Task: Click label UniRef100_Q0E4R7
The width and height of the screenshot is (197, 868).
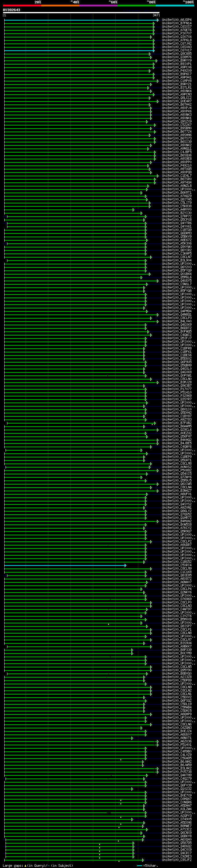Action: [176, 101]
